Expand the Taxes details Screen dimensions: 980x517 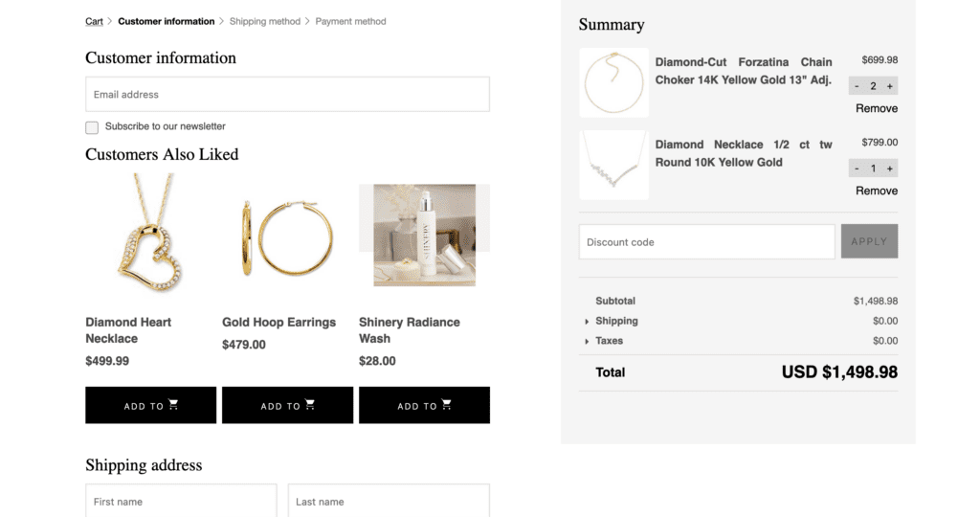(x=587, y=342)
